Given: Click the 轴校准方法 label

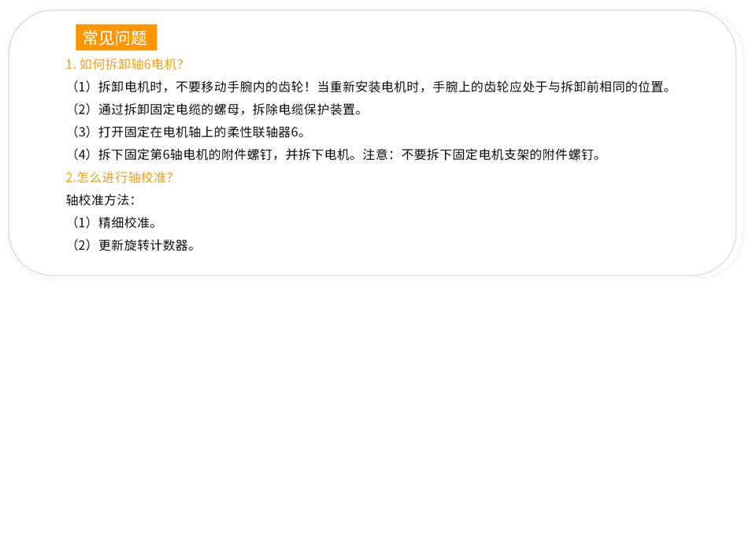Looking at the screenshot, I should click(x=100, y=200).
